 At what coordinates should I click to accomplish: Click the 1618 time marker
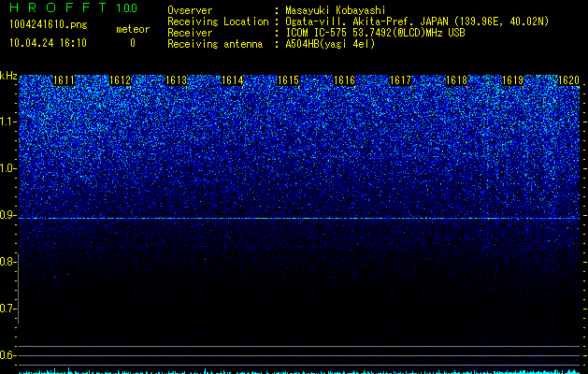click(x=457, y=80)
